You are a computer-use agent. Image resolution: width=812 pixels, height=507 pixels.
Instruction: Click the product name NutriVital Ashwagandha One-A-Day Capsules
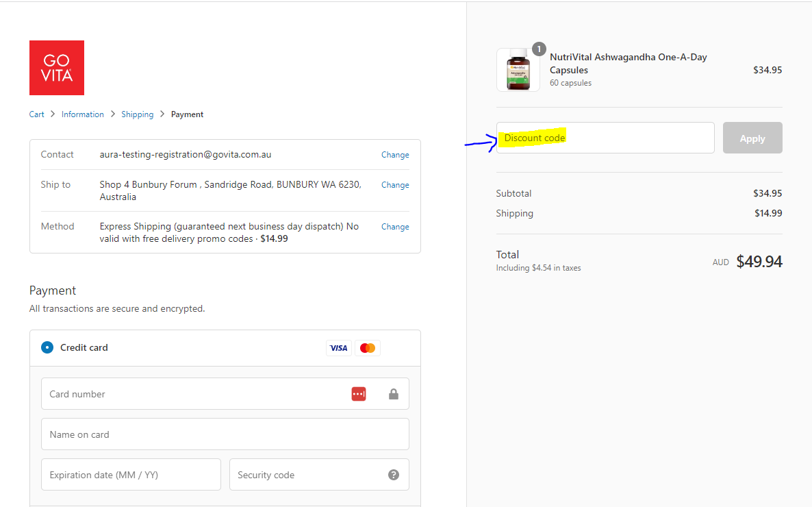[628, 64]
